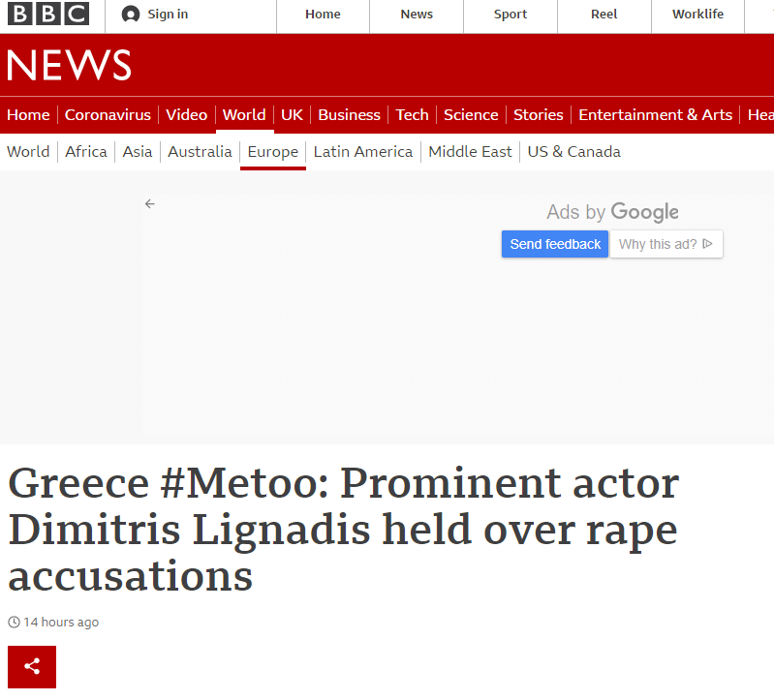Click the Sign in link text

tap(168, 15)
